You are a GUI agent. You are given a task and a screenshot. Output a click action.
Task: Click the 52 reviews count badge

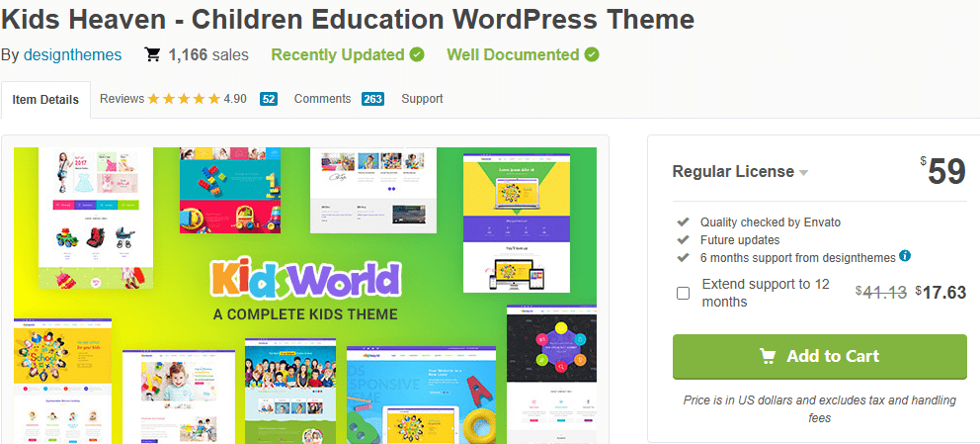pos(269,99)
